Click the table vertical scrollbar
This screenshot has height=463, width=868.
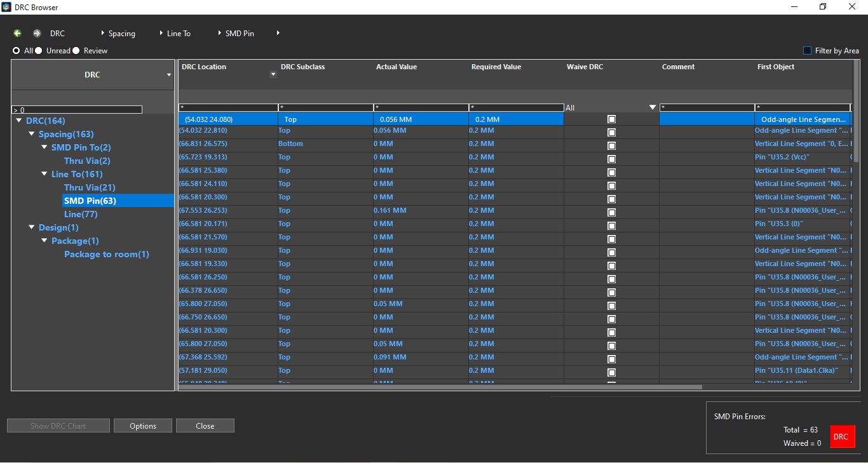(x=856, y=111)
